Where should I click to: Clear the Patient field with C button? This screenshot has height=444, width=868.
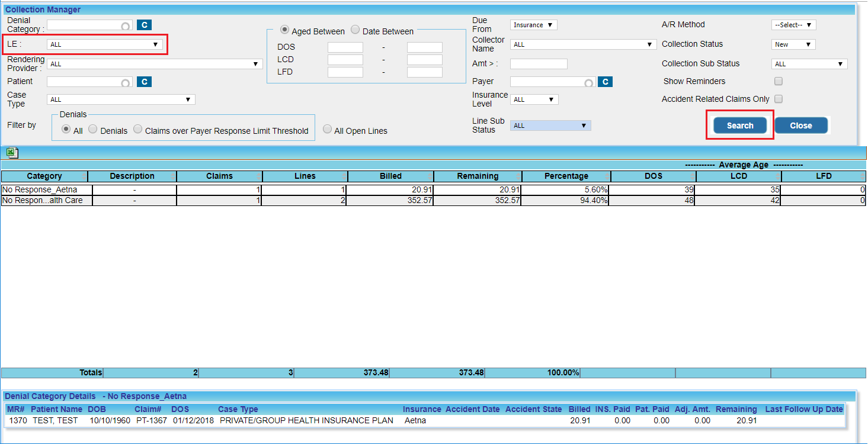(x=145, y=82)
